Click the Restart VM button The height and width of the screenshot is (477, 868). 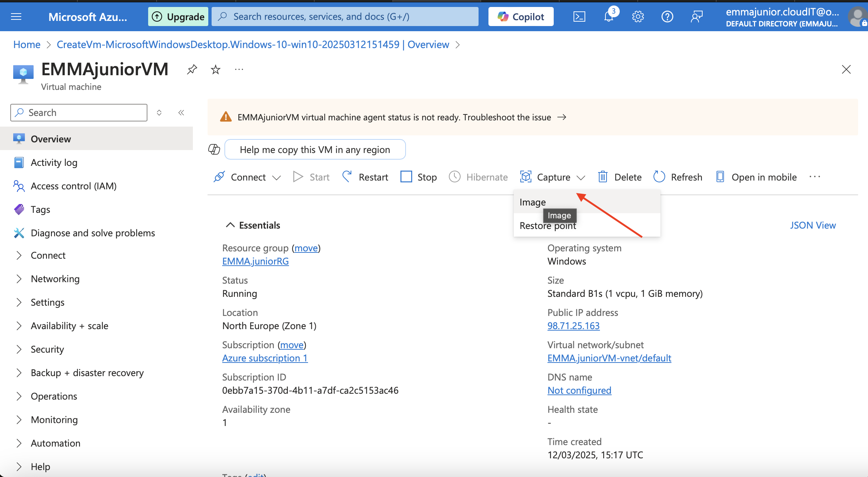click(365, 177)
